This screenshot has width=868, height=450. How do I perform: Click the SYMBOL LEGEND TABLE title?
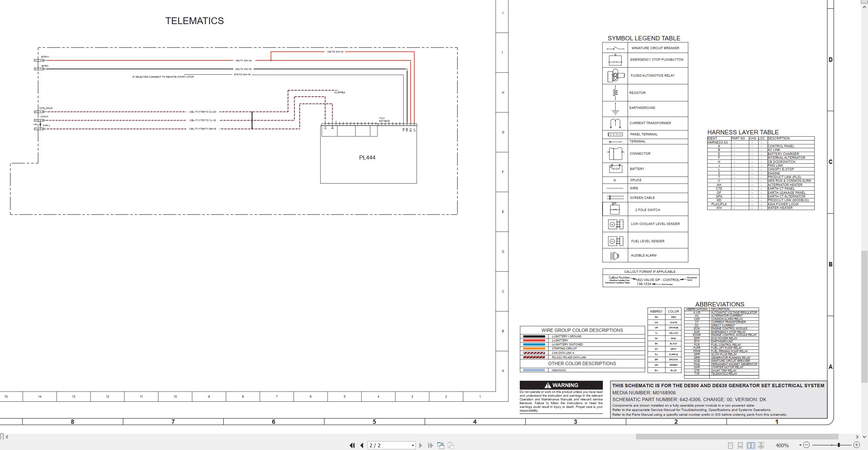644,38
